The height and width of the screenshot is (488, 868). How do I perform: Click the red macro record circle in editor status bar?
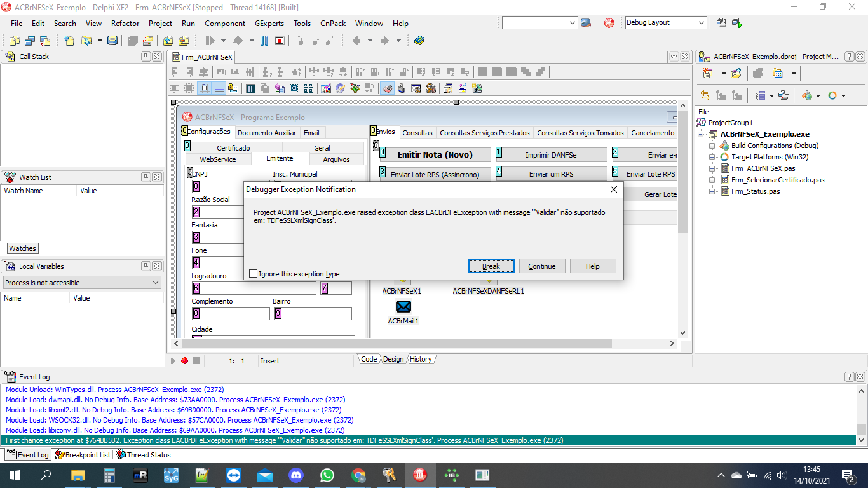[x=184, y=360]
